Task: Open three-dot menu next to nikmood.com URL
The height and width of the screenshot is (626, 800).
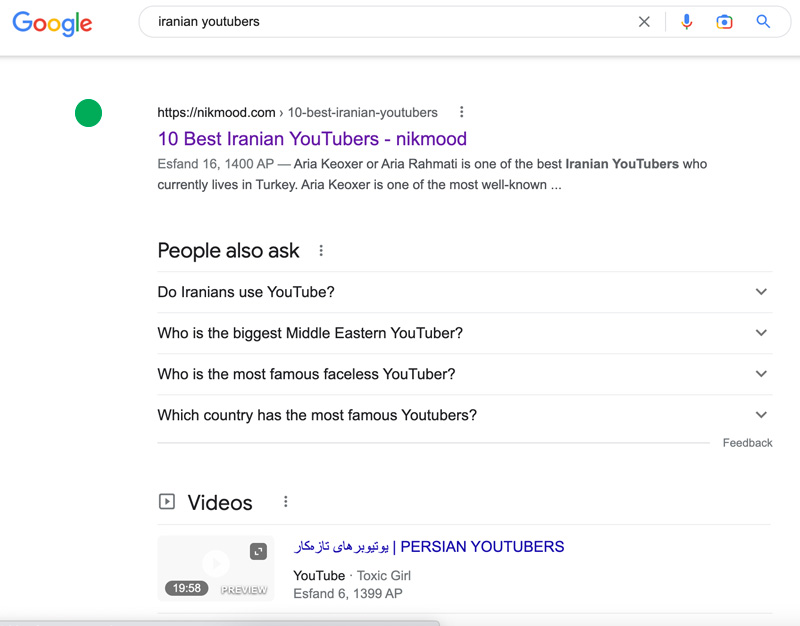Action: coord(461,112)
